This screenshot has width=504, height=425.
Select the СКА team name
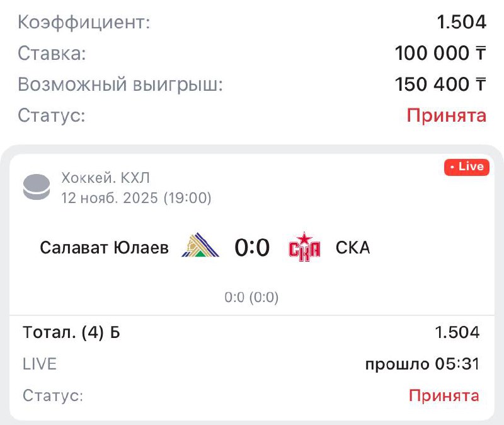[353, 248]
